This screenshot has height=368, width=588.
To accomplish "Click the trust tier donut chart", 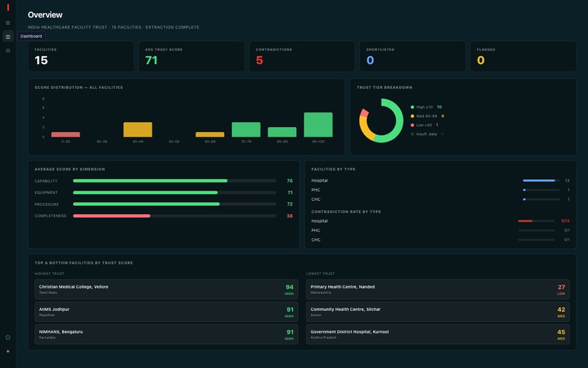I will 381,120.
